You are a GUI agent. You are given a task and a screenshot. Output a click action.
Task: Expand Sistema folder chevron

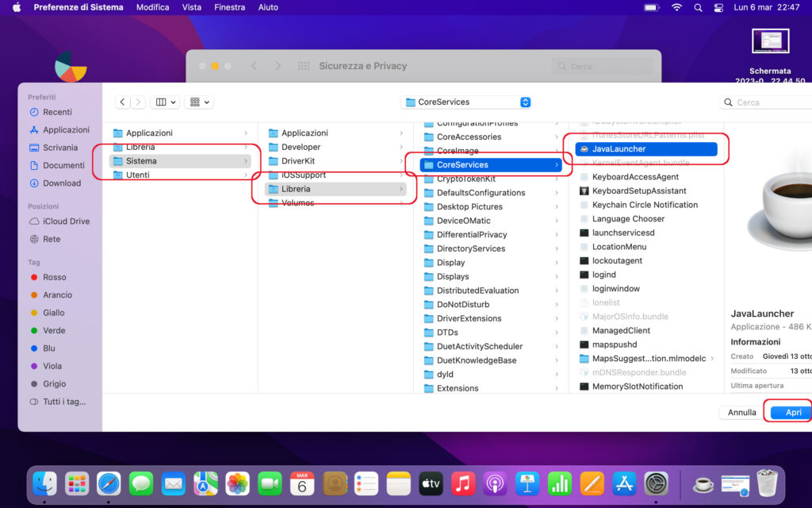[246, 161]
